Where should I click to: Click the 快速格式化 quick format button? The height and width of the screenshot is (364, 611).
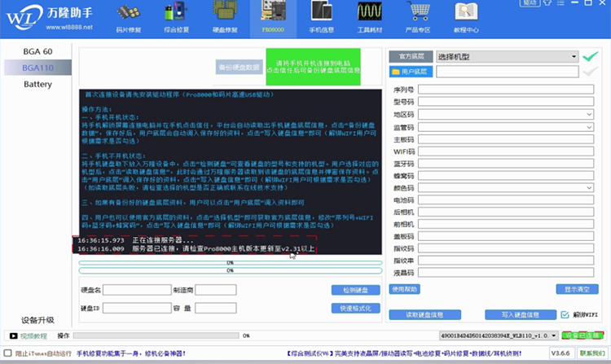point(356,309)
